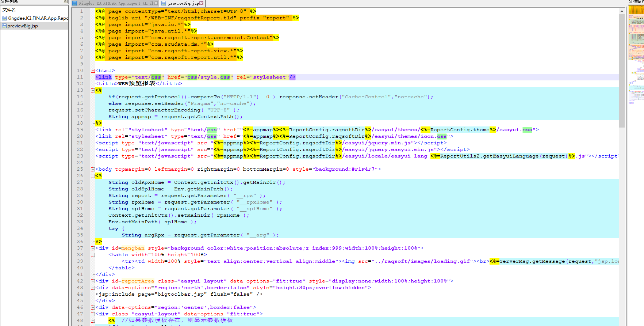The width and height of the screenshot is (644, 326).
Task: Collapse the body tag fold on line 25
Action: click(x=93, y=169)
